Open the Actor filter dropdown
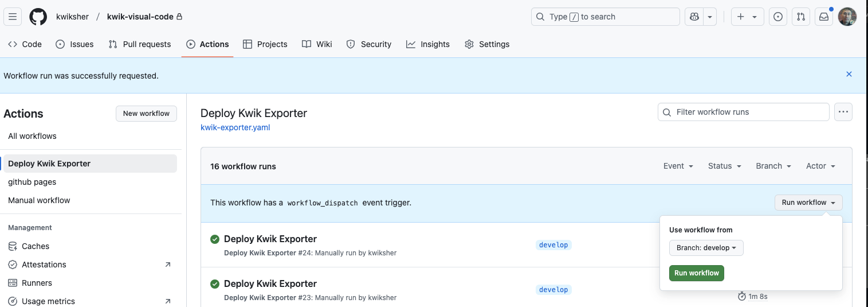The image size is (868, 307). [x=820, y=166]
